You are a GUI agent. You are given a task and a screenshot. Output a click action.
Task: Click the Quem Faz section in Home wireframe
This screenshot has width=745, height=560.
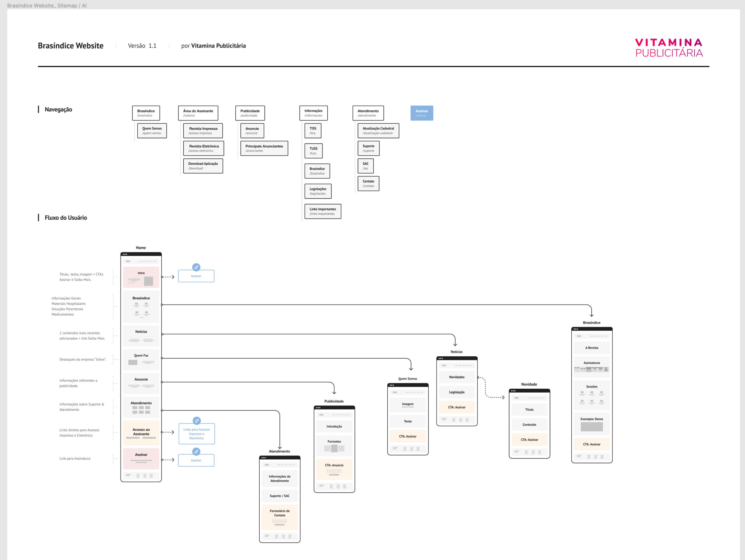tap(141, 360)
